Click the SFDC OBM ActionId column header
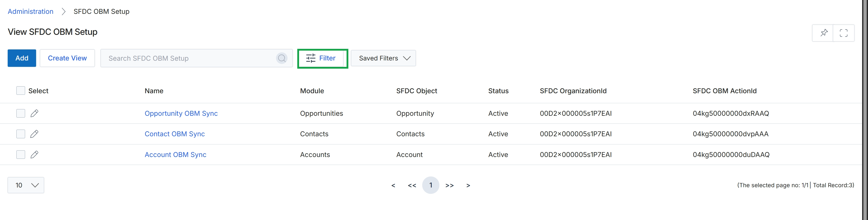Viewport: 868px width, 220px height. coord(724,91)
